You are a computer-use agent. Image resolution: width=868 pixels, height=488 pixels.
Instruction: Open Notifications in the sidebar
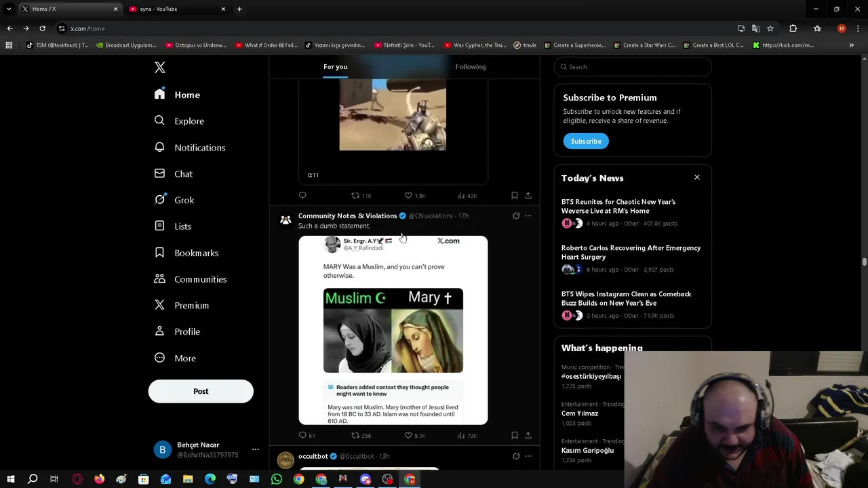tap(190, 147)
